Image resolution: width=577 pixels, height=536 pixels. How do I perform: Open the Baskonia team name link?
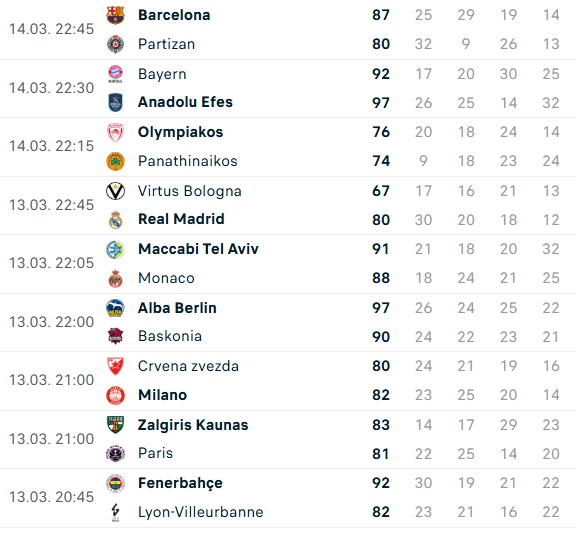(x=170, y=336)
